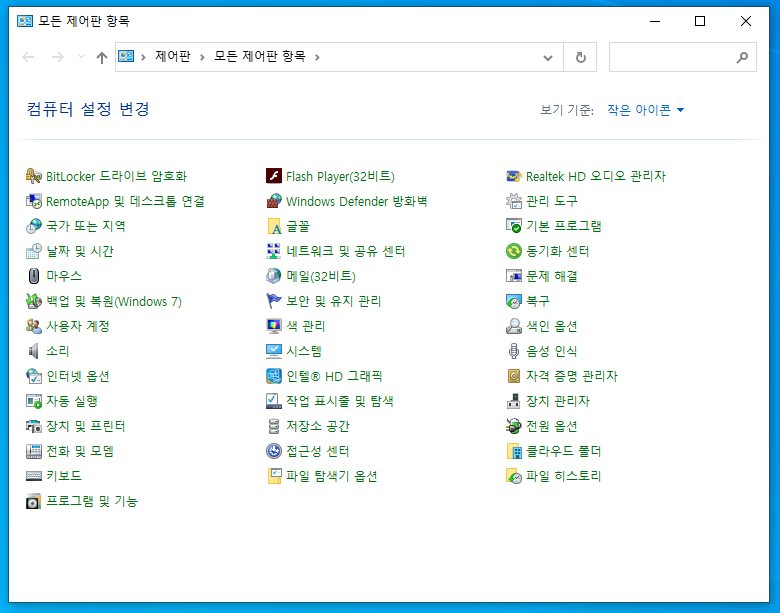Click the 장치 관리자 icon

[x=513, y=401]
